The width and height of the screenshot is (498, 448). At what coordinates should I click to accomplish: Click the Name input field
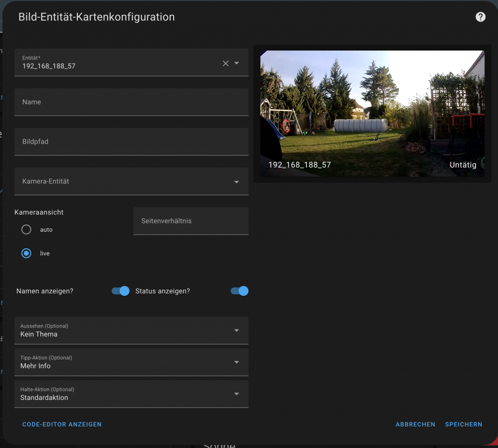pos(131,102)
